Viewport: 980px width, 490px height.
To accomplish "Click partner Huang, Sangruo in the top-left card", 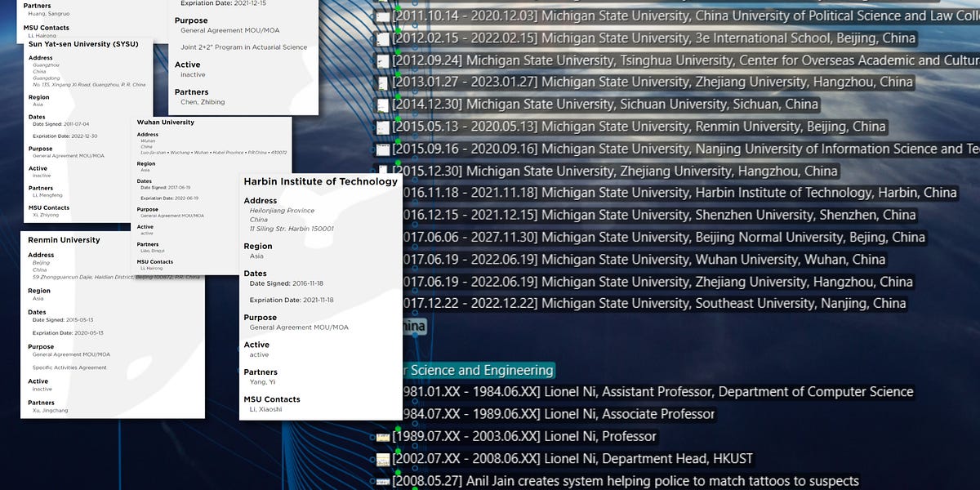I will coord(47,14).
